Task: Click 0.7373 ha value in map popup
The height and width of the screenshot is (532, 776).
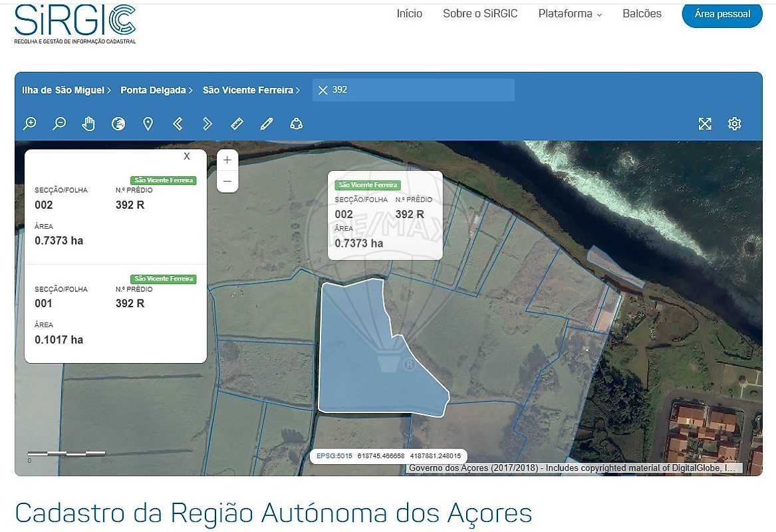Action: [x=359, y=243]
